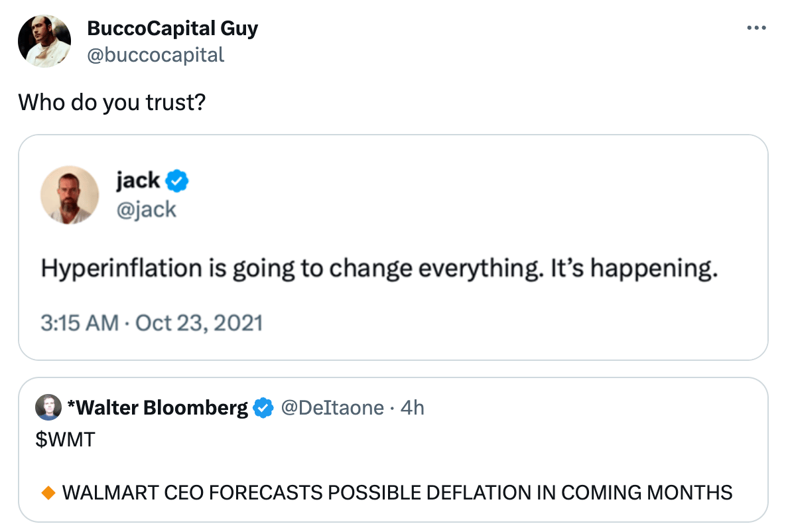788x532 pixels.
Task: Open the Walmart CEO deflation headline
Action: click(x=397, y=493)
